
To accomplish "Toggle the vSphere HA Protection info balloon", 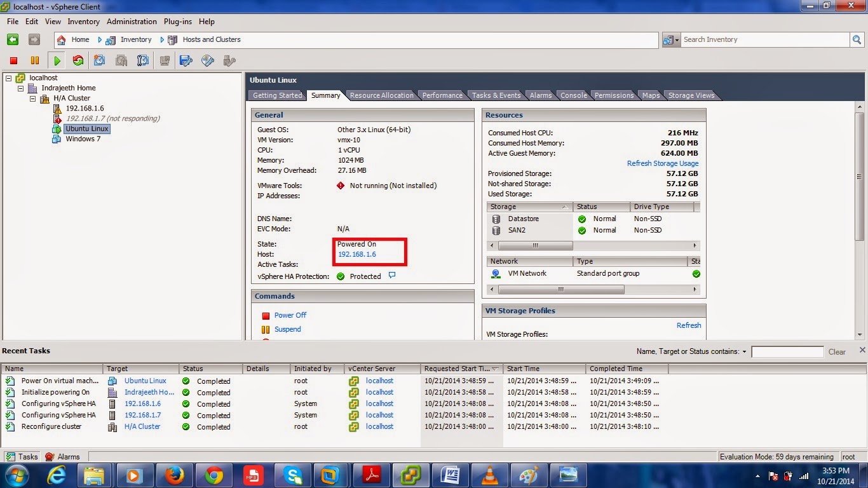I will [392, 276].
